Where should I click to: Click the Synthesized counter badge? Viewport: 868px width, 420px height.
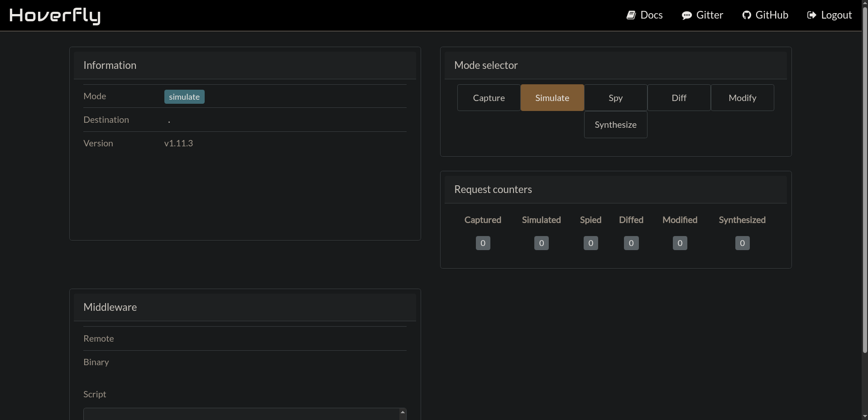pos(743,243)
